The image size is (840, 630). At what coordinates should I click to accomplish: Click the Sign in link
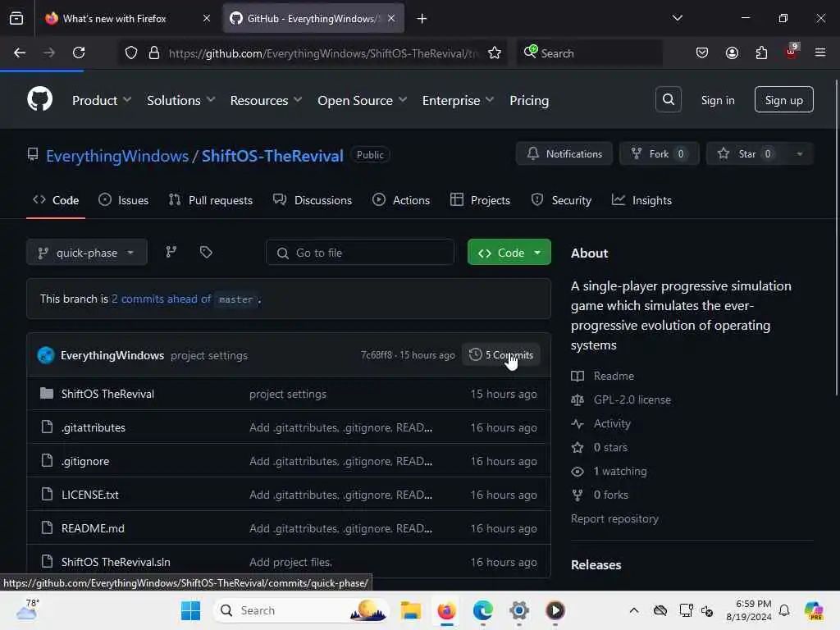[717, 100]
